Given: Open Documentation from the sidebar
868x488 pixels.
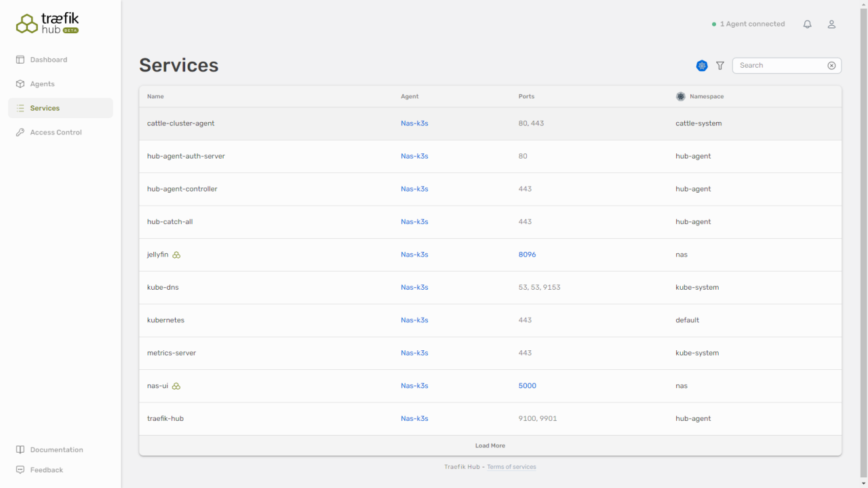Looking at the screenshot, I should click(56, 450).
